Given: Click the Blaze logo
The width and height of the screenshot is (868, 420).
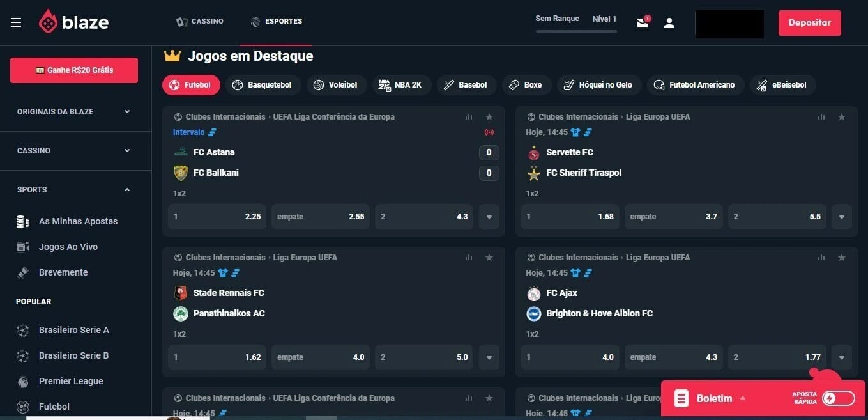Looking at the screenshot, I should (x=73, y=22).
